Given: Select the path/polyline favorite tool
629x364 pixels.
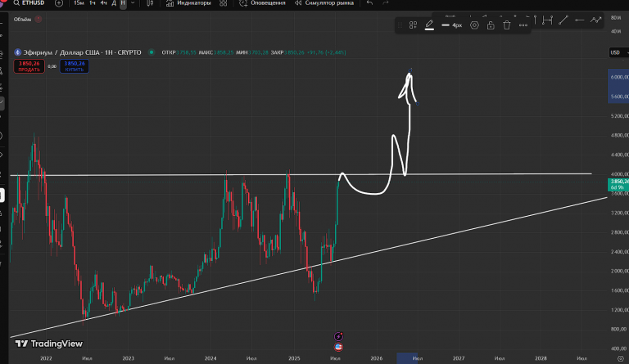Looking at the screenshot, I should coord(595,20).
